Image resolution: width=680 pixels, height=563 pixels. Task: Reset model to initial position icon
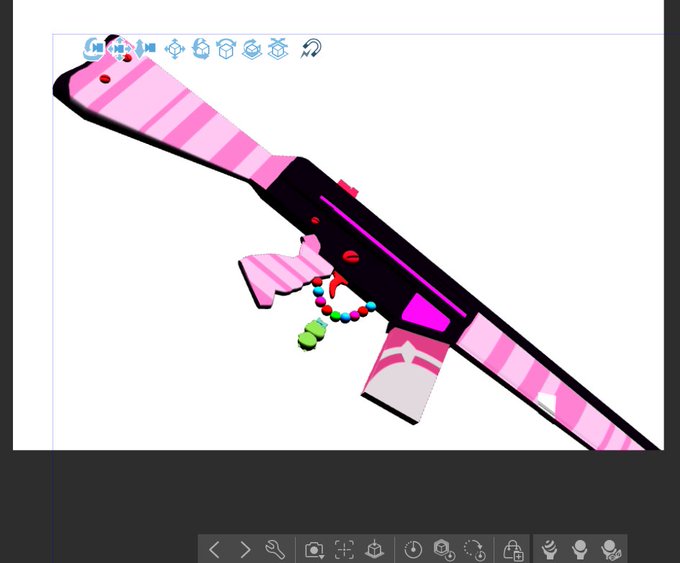[444, 550]
